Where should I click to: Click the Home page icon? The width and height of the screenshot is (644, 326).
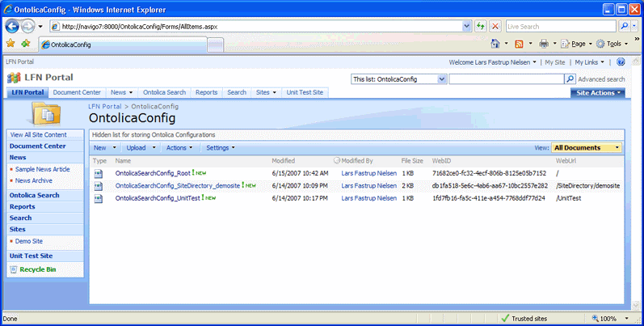[495, 44]
